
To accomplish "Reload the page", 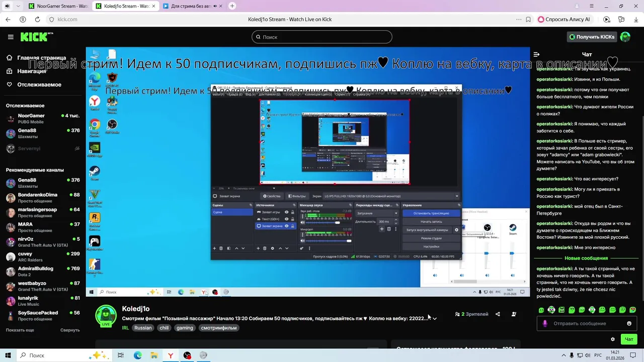I will [37, 19].
